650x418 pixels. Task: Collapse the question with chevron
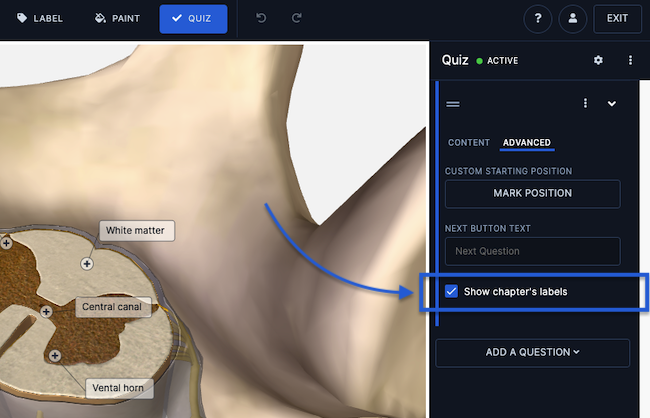click(x=611, y=104)
